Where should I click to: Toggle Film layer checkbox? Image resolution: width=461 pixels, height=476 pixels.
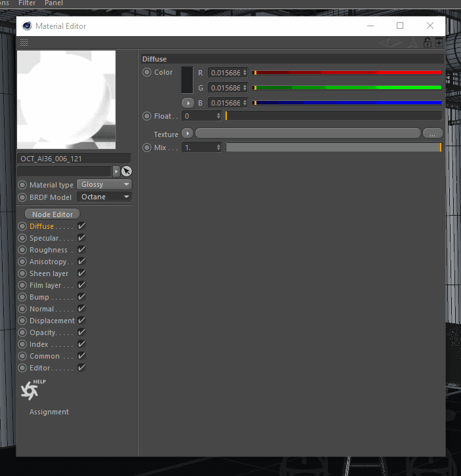[81, 285]
